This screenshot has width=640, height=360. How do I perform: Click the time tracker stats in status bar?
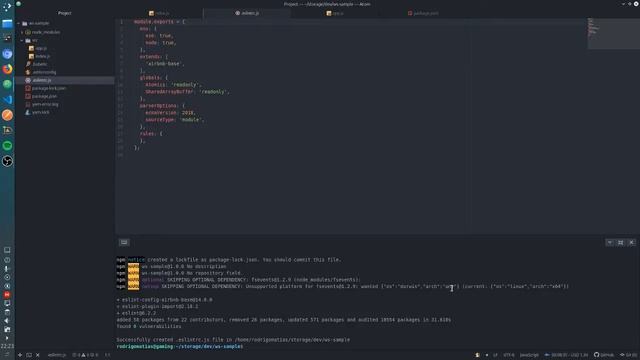[567, 355]
